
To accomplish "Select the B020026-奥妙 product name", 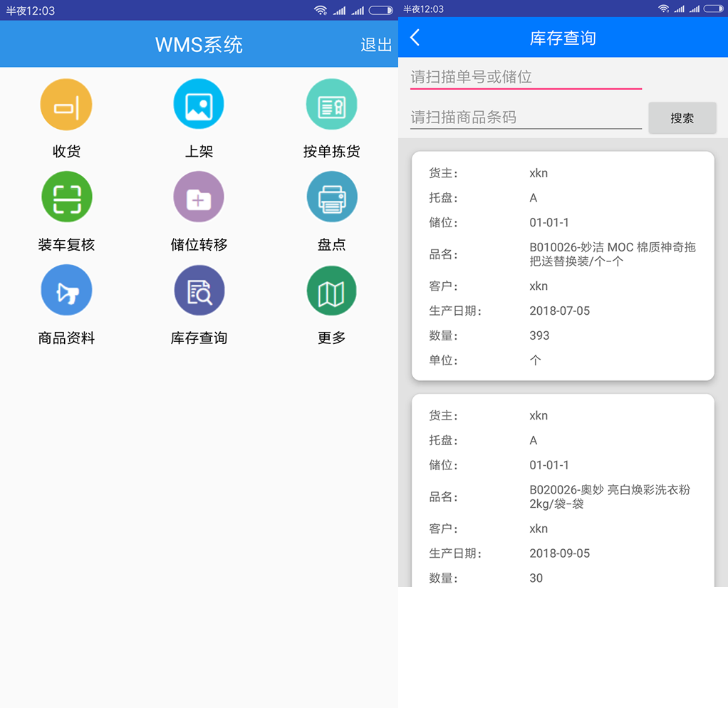I will coord(610,496).
